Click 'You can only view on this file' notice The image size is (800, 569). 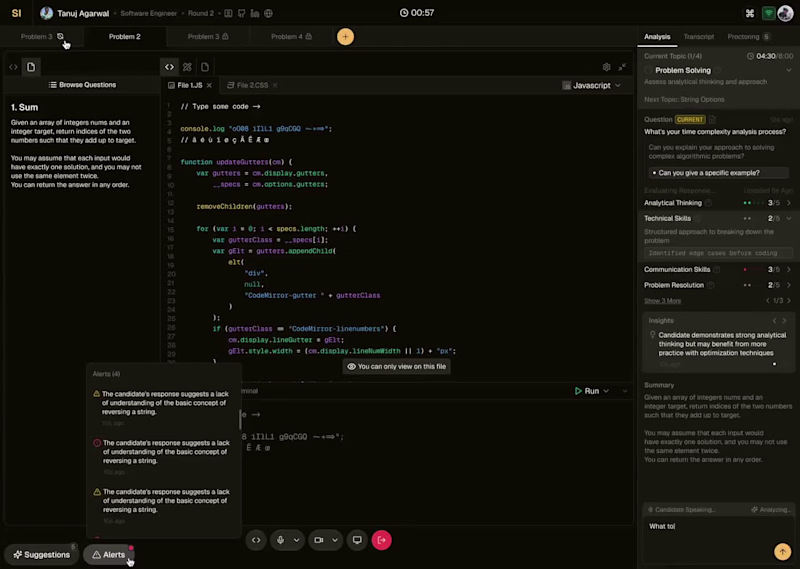point(396,366)
